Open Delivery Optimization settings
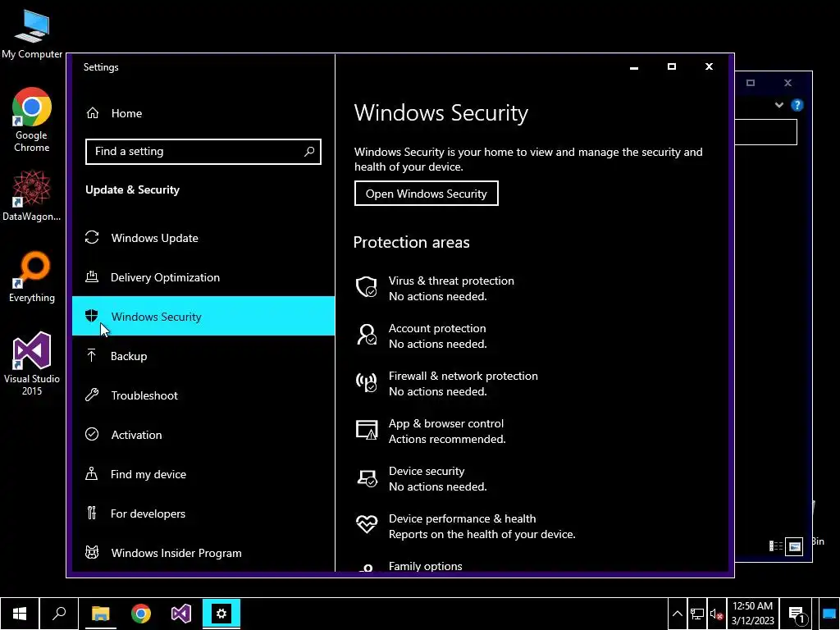The image size is (840, 630). (x=203, y=277)
